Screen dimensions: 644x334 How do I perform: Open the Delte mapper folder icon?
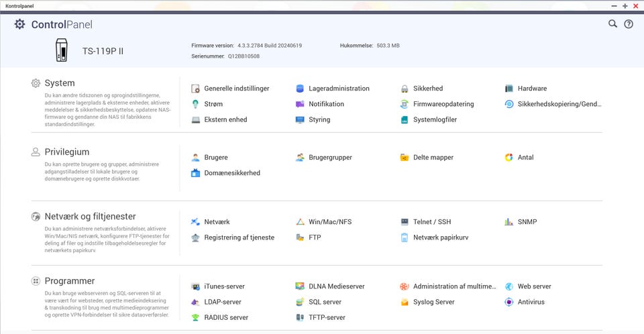pos(405,158)
